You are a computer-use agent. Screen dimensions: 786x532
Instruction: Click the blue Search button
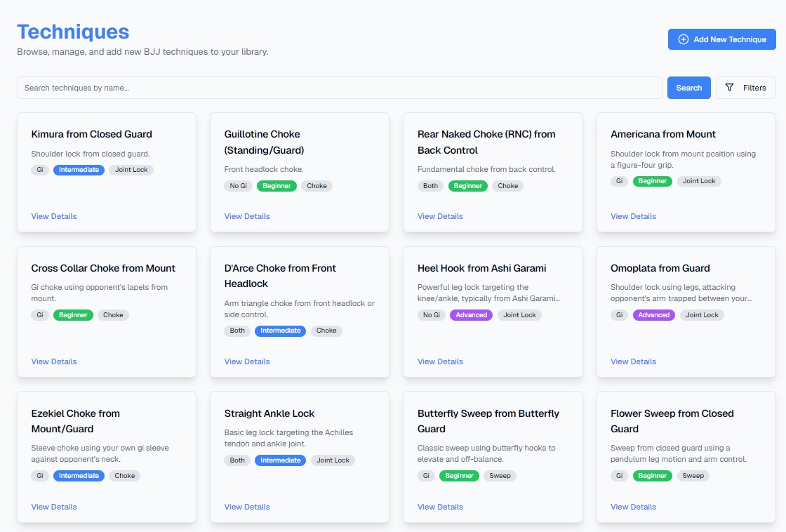688,88
